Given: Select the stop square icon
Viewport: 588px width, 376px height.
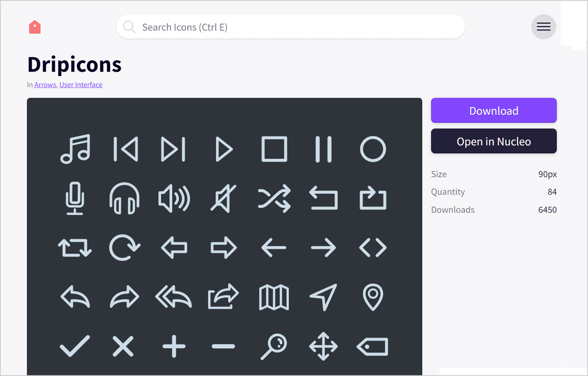Looking at the screenshot, I should (274, 149).
